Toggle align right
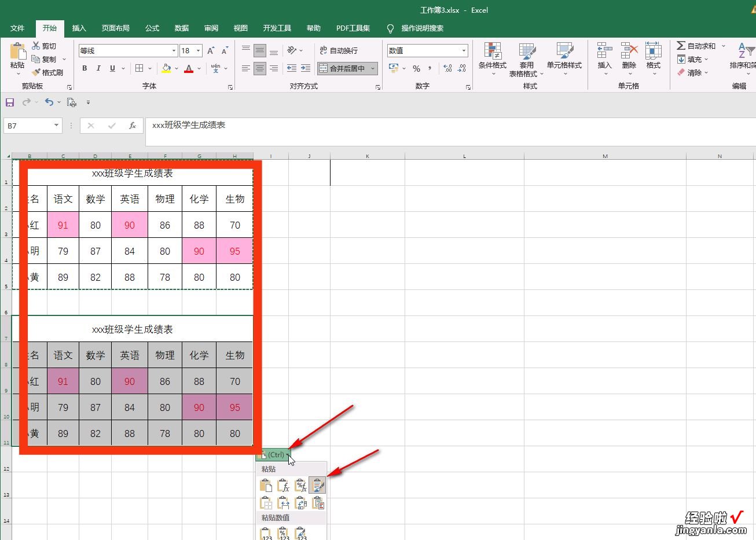756x540 pixels. tap(274, 68)
